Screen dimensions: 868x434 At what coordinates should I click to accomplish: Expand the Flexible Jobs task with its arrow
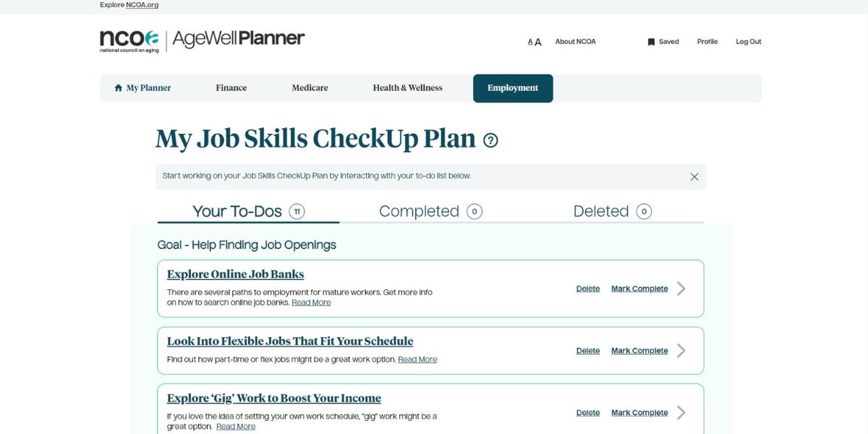point(681,350)
